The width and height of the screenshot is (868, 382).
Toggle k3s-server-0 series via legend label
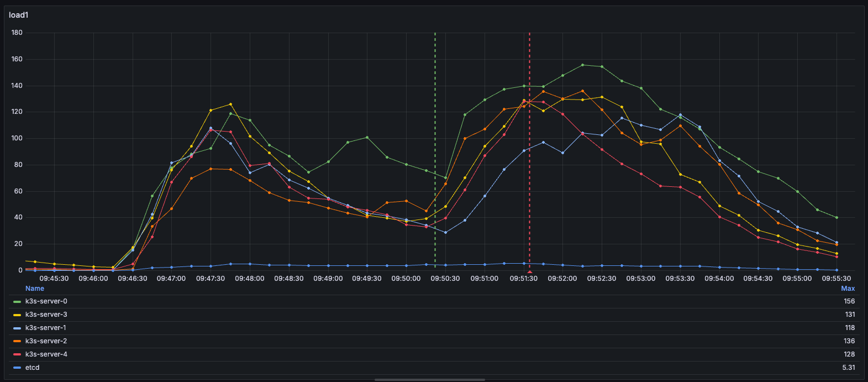click(x=46, y=301)
